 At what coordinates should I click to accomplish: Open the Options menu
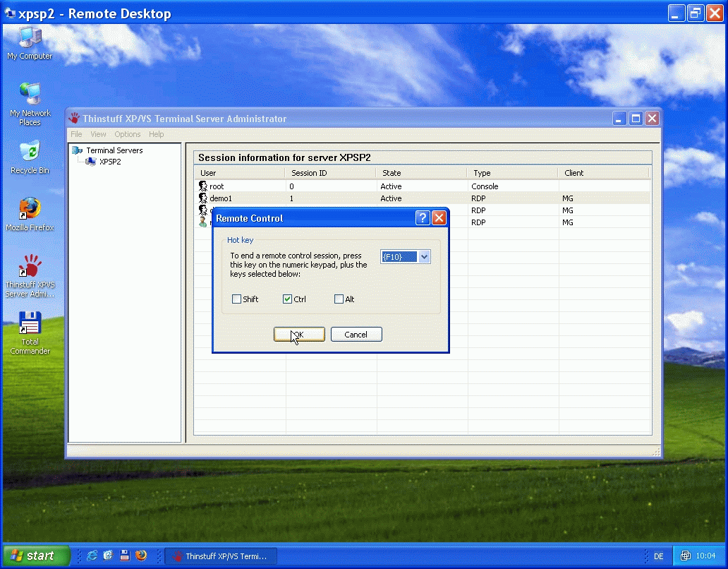click(127, 134)
